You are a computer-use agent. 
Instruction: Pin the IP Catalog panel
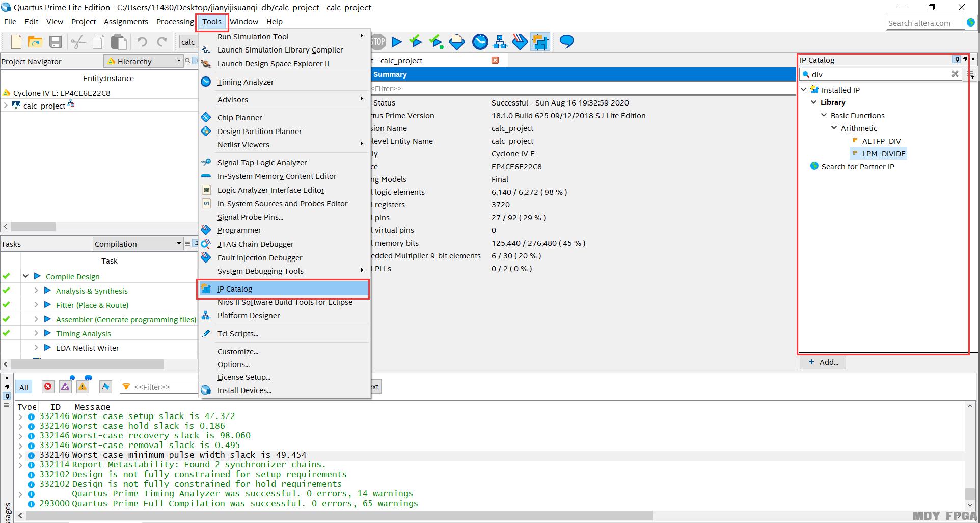point(957,59)
